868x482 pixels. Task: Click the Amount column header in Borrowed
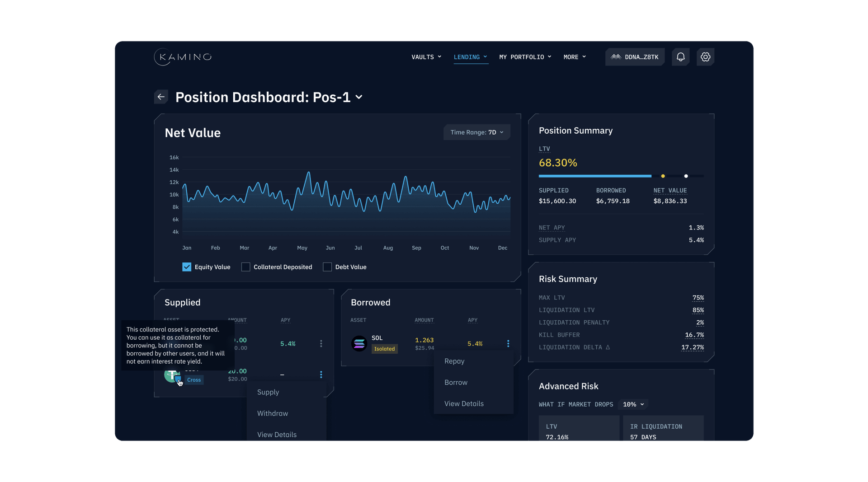click(424, 320)
